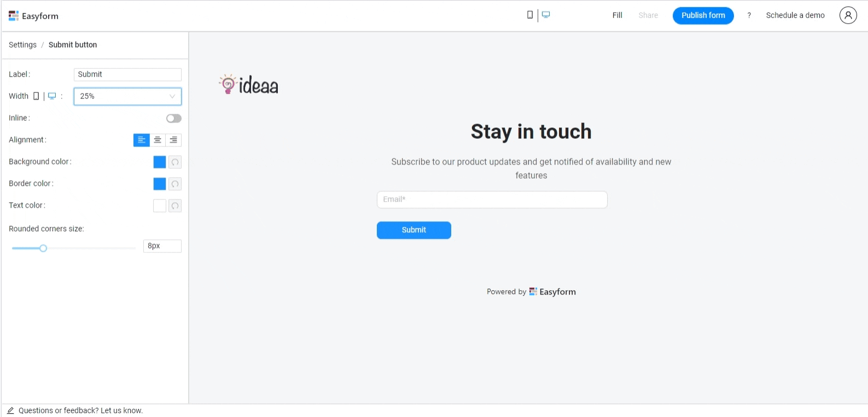This screenshot has height=417, width=868.
Task: Set alignment to center
Action: click(x=158, y=140)
